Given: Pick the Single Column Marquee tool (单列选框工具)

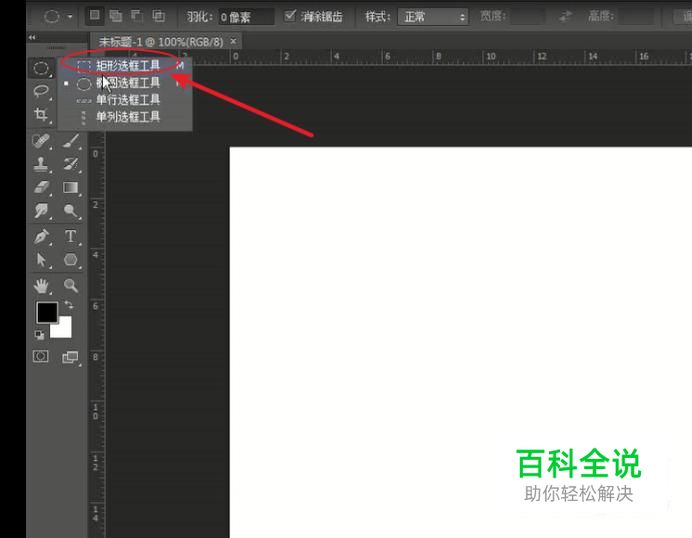Looking at the screenshot, I should point(125,117).
